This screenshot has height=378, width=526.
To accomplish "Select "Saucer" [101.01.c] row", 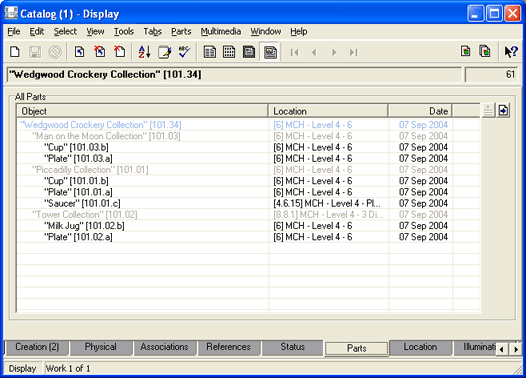I will [248, 203].
